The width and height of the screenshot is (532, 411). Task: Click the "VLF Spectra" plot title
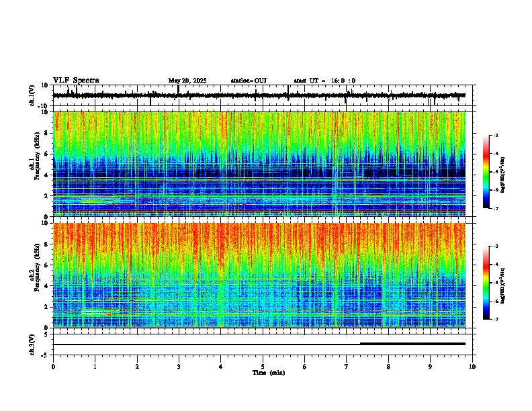[76, 81]
